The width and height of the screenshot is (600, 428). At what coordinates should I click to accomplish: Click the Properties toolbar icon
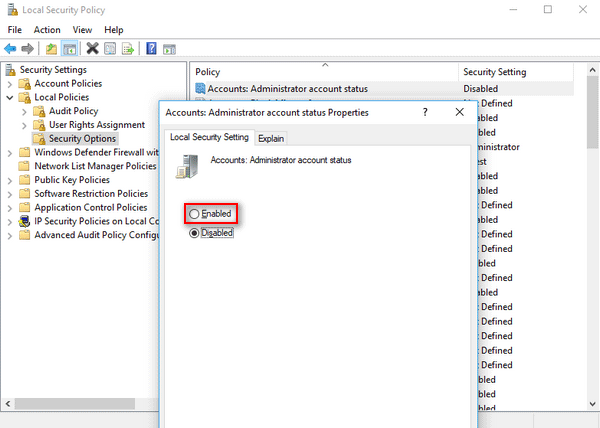110,49
